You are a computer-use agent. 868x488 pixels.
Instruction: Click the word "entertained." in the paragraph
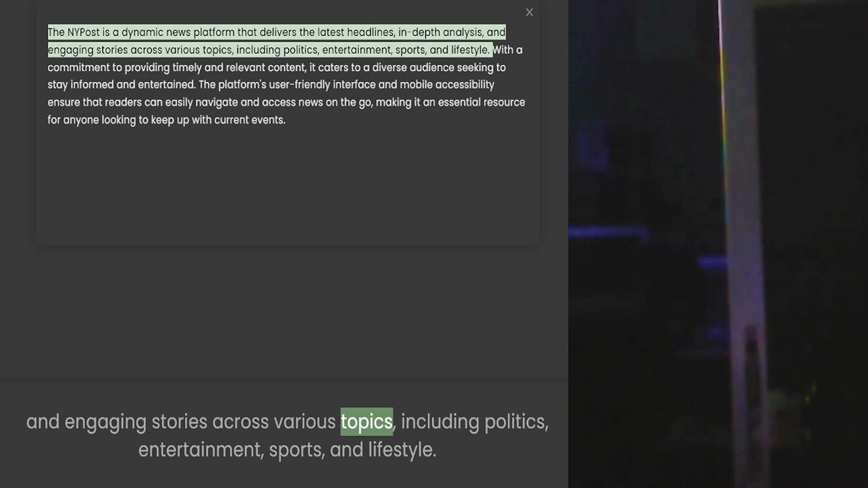coord(166,85)
